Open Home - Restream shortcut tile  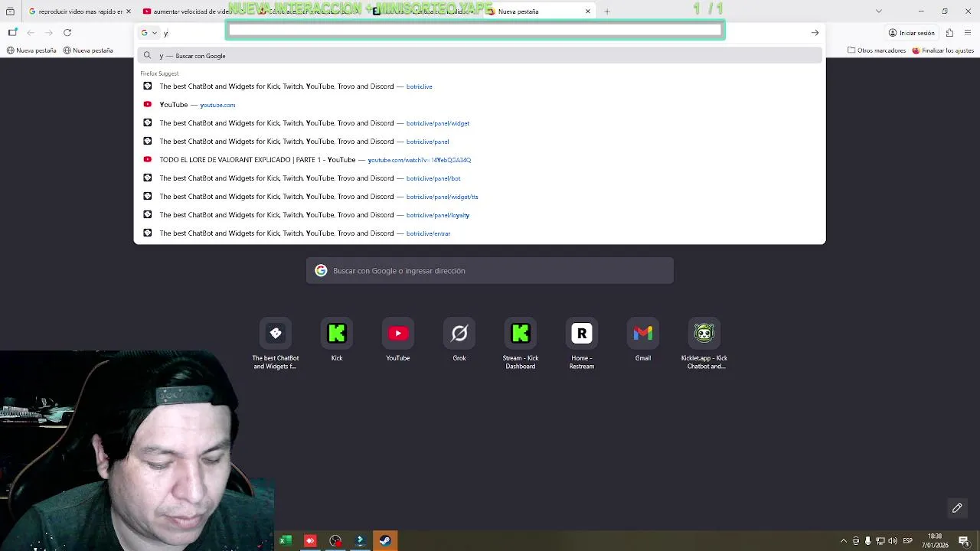[x=582, y=344]
